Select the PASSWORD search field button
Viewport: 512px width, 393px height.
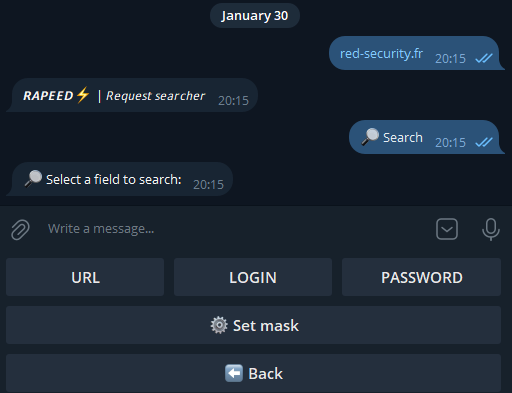point(421,277)
